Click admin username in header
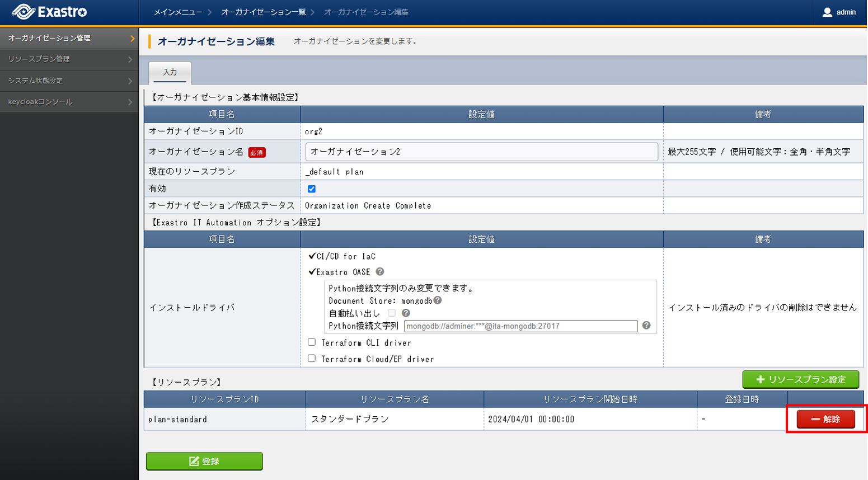 click(x=846, y=12)
